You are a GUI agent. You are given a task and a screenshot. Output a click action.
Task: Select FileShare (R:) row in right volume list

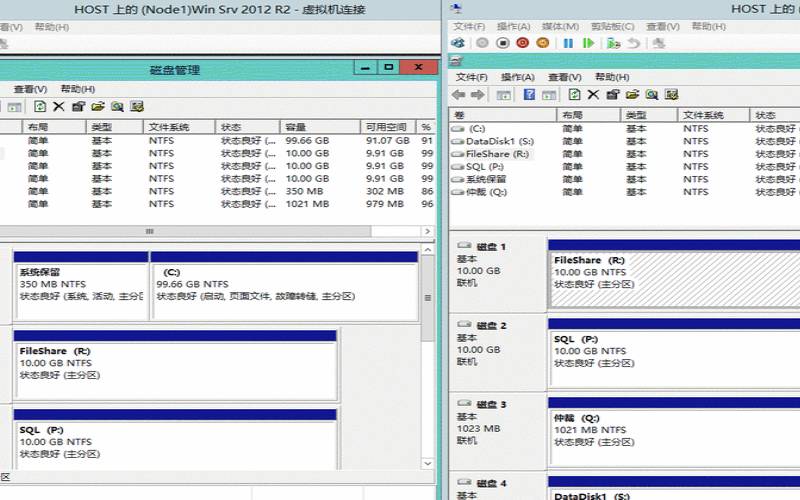pos(624,154)
